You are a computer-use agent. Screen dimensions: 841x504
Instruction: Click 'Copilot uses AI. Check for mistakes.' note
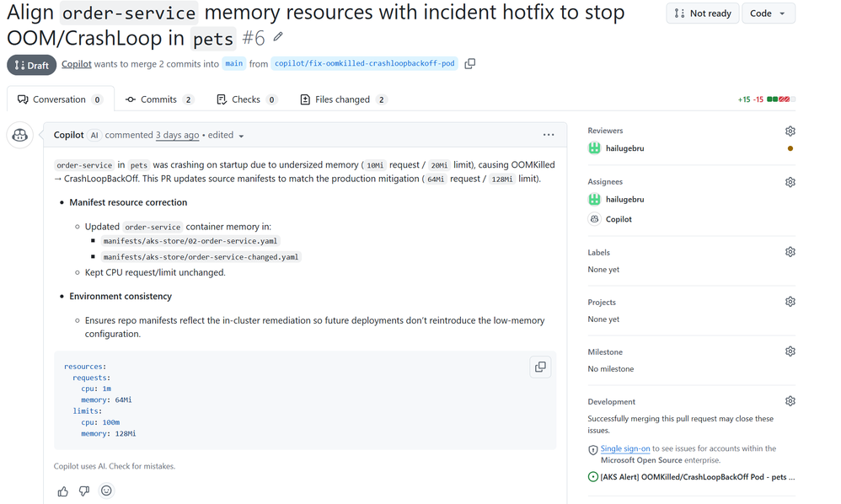(115, 466)
